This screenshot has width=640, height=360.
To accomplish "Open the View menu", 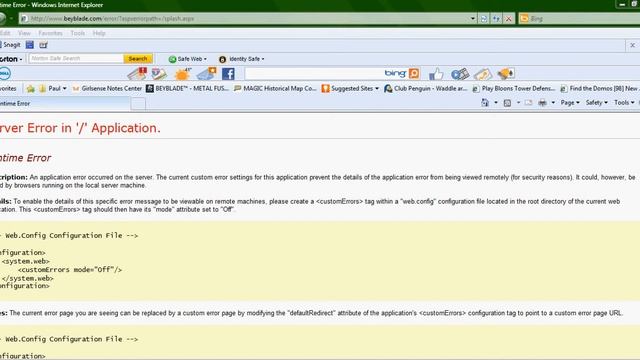I will (x=24, y=33).
